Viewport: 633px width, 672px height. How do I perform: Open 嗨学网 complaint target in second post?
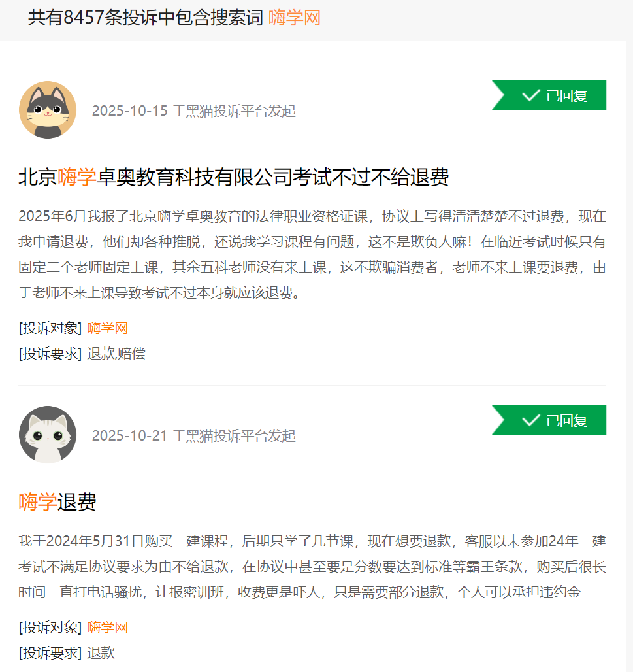[x=108, y=628]
